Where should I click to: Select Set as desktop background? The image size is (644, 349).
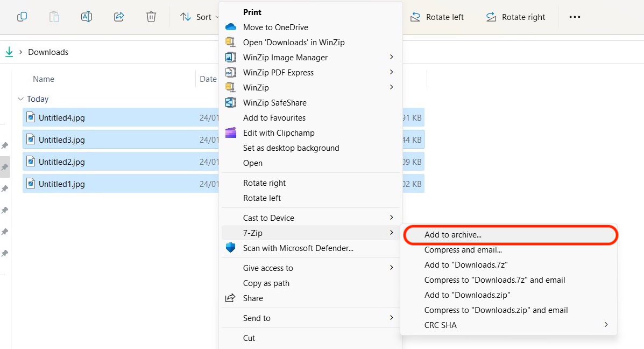[291, 148]
